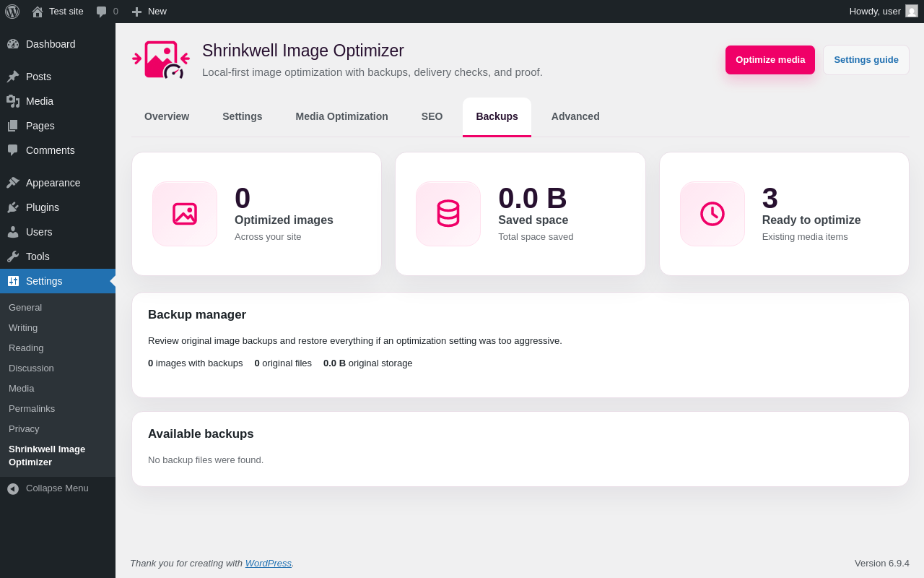The image size is (924, 578).
Task: Open the Plugins menu in sidebar
Action: [58, 207]
